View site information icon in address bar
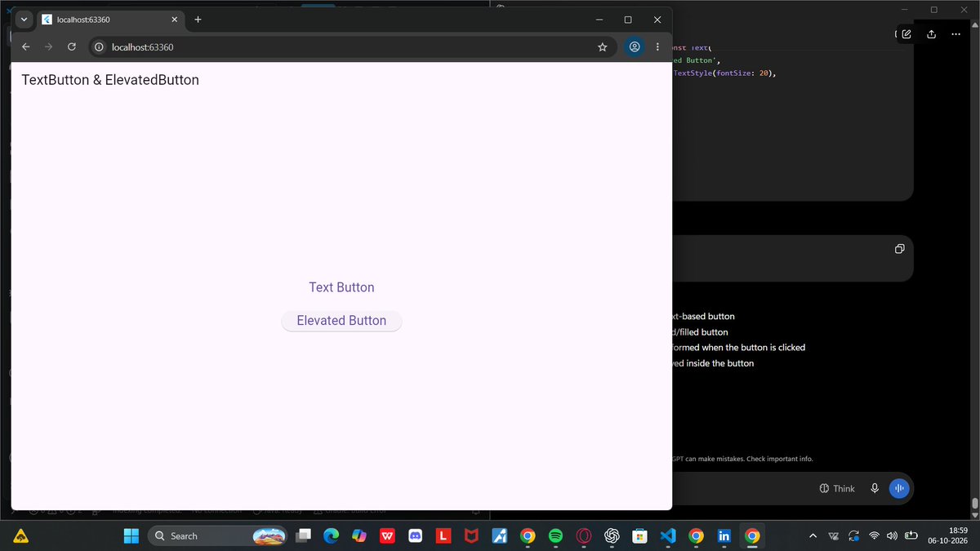Viewport: 980px width, 551px height. coord(99,47)
